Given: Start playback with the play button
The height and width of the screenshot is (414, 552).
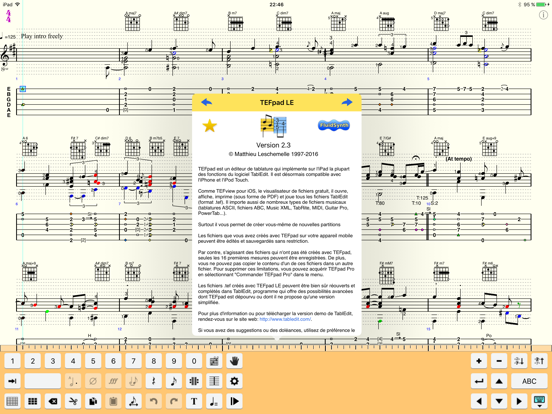Looking at the screenshot, I should tap(234, 401).
